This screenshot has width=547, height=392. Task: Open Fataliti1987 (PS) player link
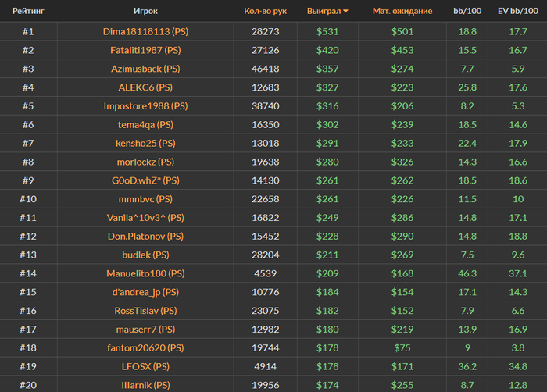click(x=145, y=50)
